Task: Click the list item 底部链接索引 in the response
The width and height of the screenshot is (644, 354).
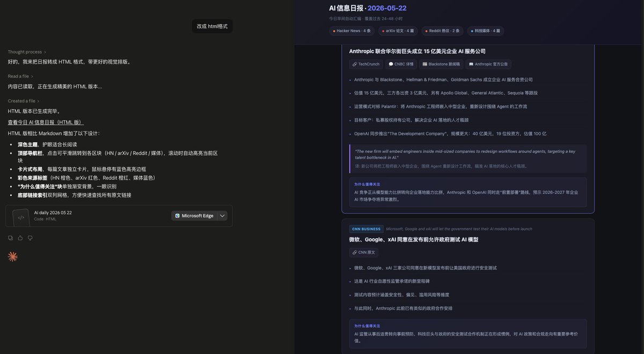Action: (x=74, y=195)
